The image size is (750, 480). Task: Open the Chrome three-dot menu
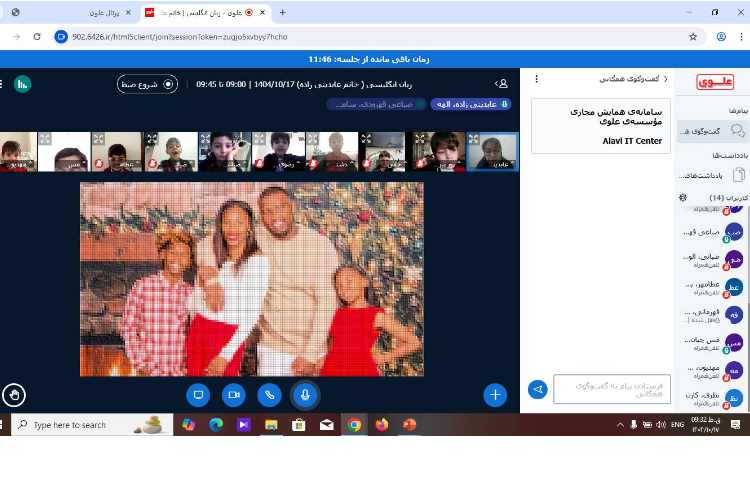point(741,36)
